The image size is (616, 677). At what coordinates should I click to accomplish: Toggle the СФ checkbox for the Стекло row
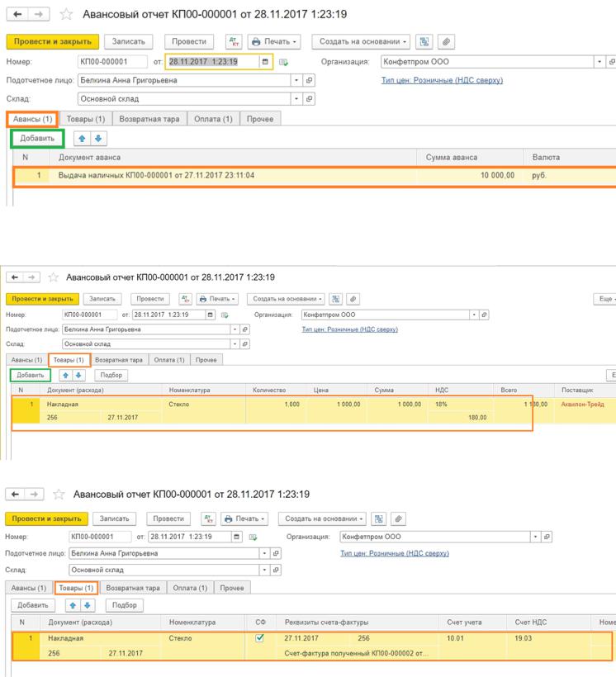(260, 638)
